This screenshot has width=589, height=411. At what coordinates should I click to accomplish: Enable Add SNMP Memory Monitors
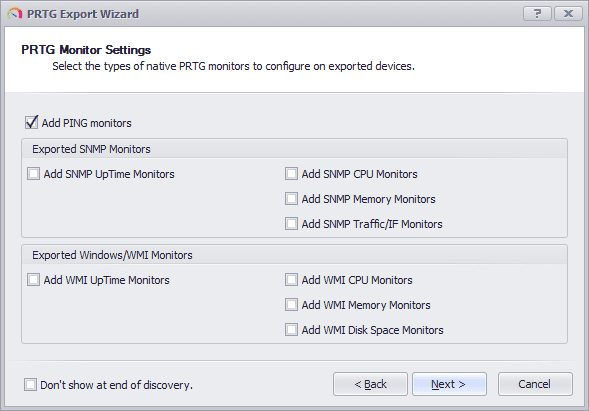pos(291,199)
